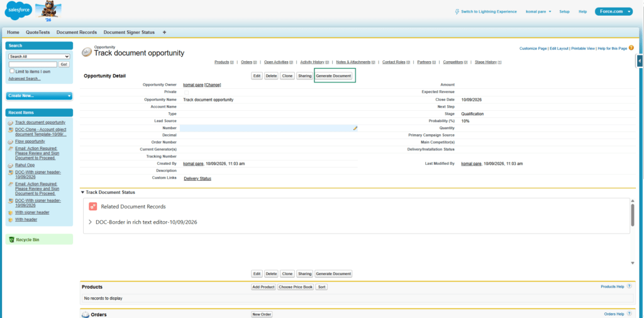Screen dimensions: 644x318
Task: Click the Private checkbox in Opportunity Detail
Action: click(186, 93)
